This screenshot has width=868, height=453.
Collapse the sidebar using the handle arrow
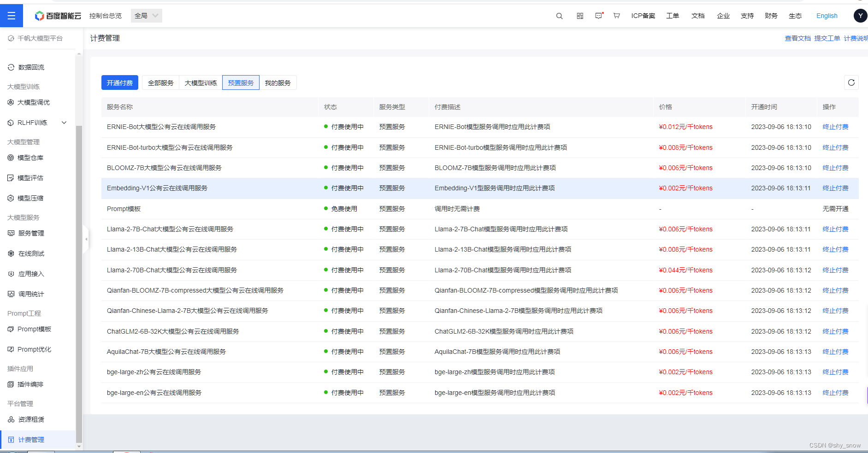click(86, 239)
